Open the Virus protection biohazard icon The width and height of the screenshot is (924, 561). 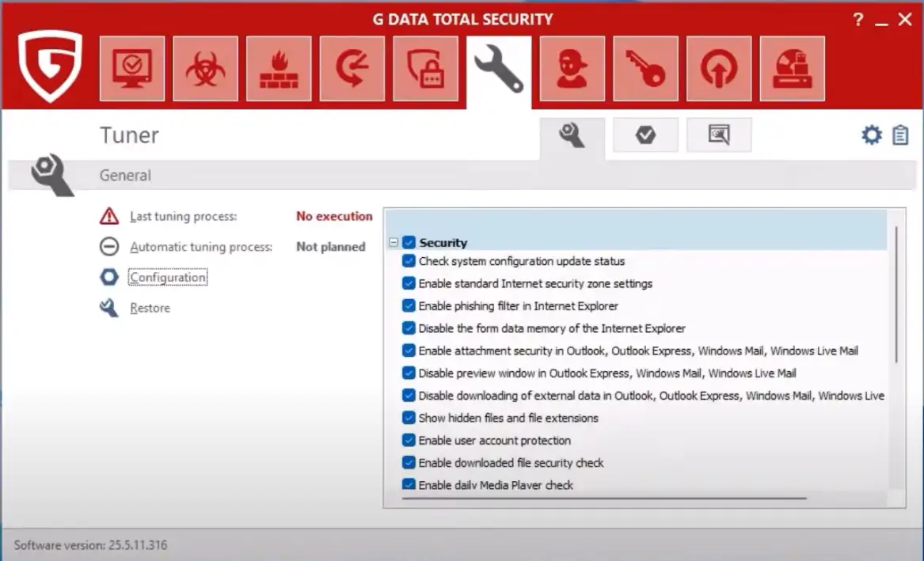(205, 69)
